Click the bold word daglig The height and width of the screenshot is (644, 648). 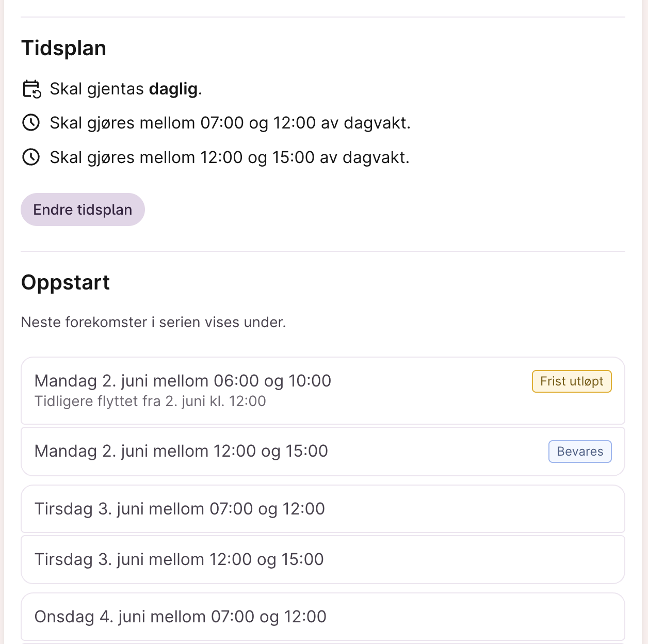click(173, 89)
